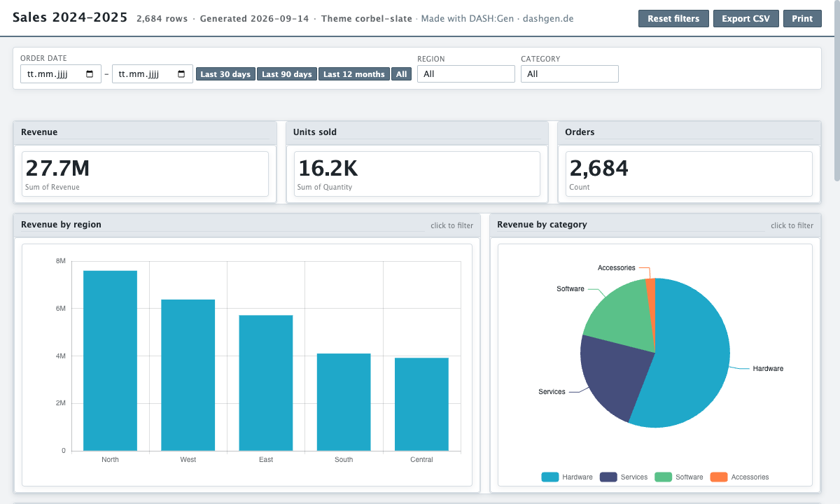
Task: Click the 27.7M revenue value
Action: [58, 168]
